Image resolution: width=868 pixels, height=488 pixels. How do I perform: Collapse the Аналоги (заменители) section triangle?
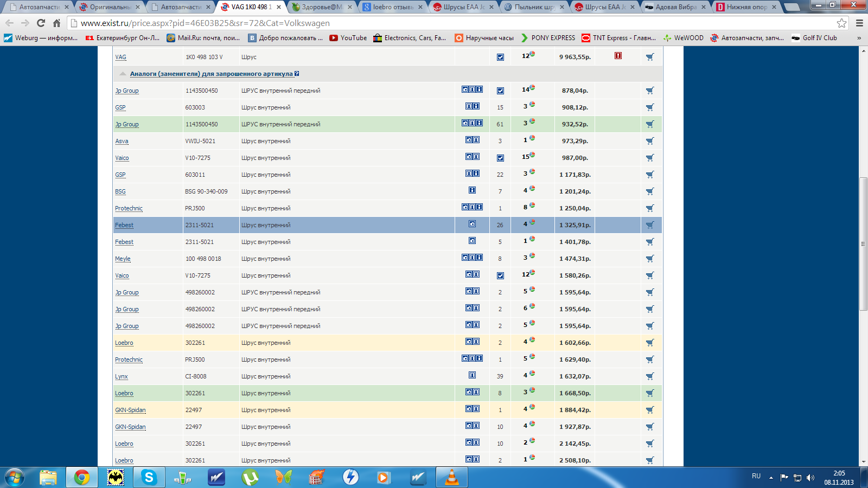tap(123, 74)
